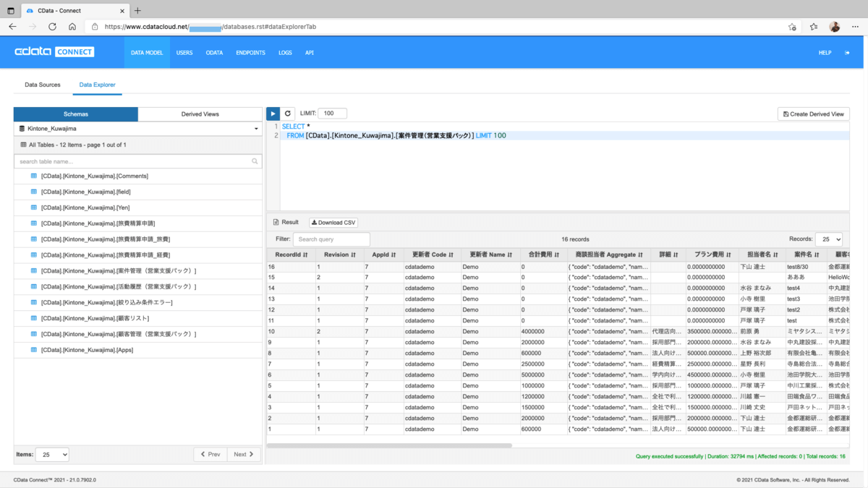868x488 pixels.
Task: Open ENDPOINTS in top navigation
Action: coord(250,53)
